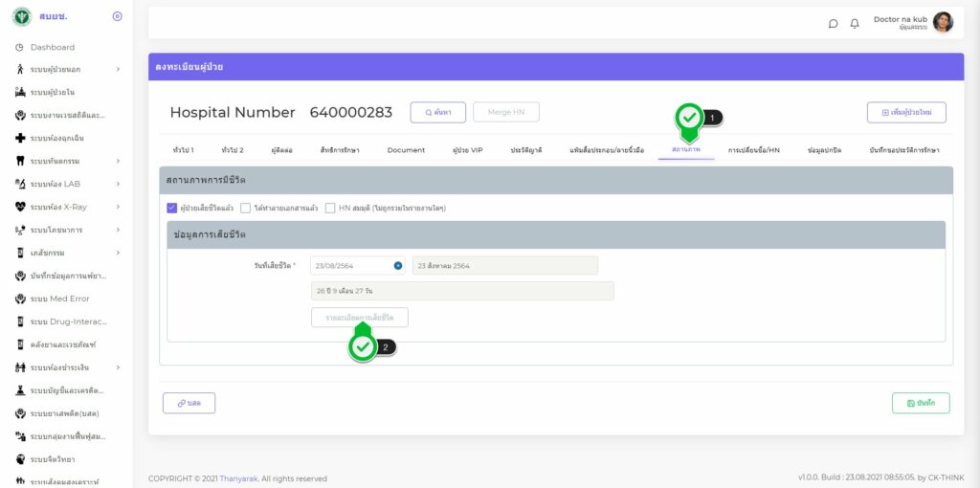Click the Doctor na kub profile avatar
This screenshot has height=488, width=980.
(943, 22)
